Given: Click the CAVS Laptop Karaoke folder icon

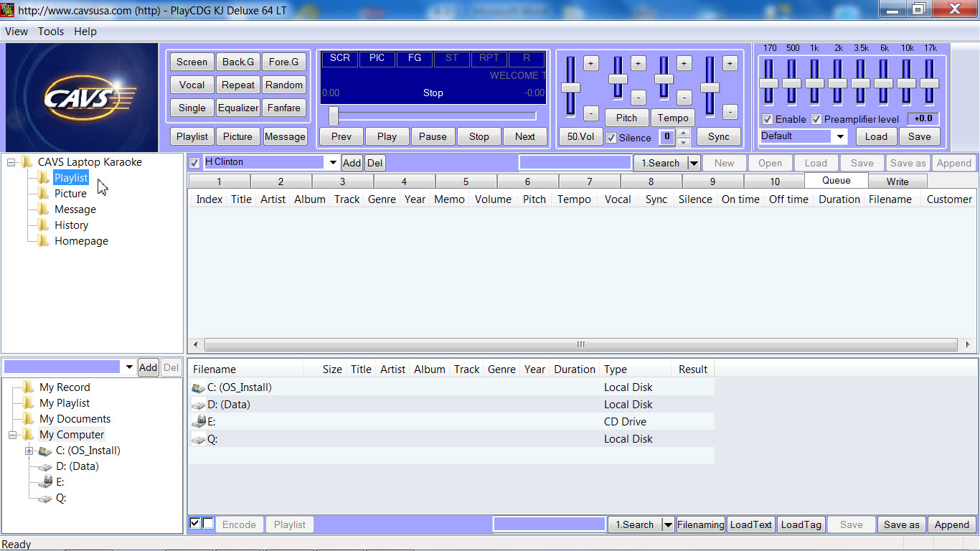Looking at the screenshot, I should [x=27, y=162].
